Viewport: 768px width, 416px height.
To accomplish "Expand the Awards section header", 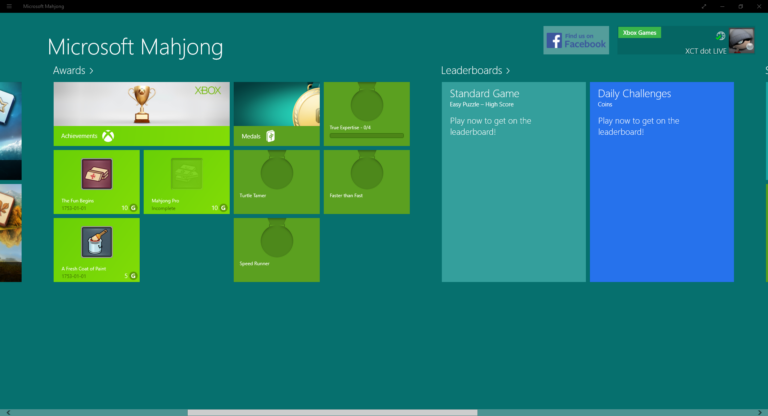I will tap(73, 71).
